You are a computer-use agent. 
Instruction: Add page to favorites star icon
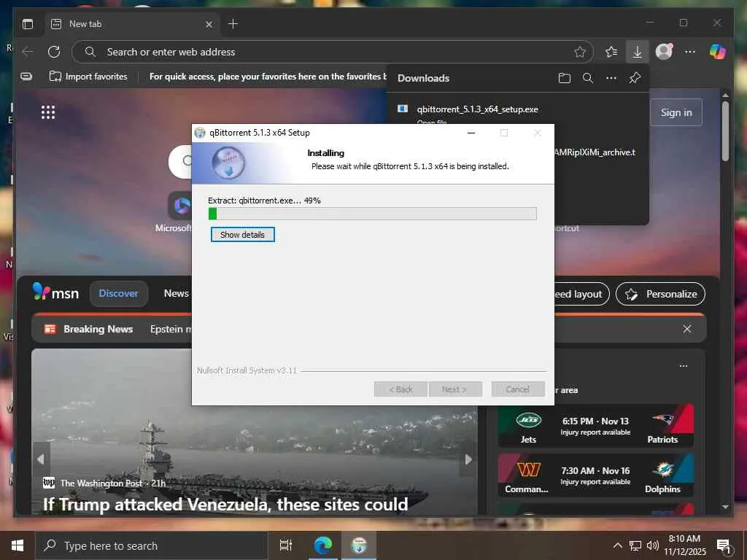click(x=579, y=52)
